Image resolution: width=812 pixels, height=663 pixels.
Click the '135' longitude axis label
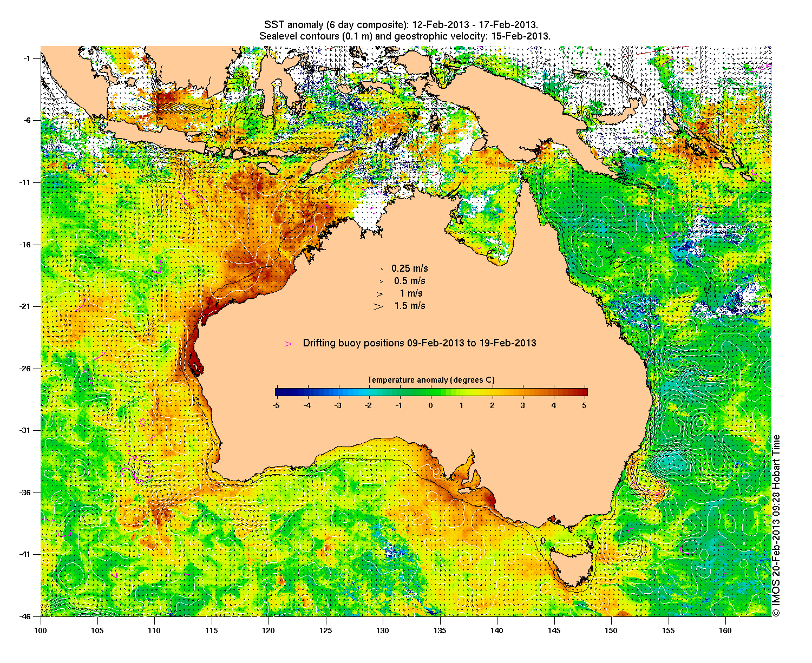pyautogui.click(x=440, y=631)
